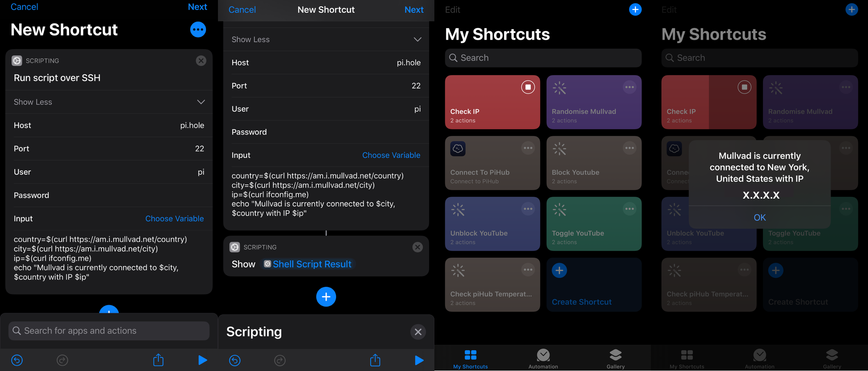Add an action with the blue plus circle
Screen dimensions: 868x371
click(326, 297)
